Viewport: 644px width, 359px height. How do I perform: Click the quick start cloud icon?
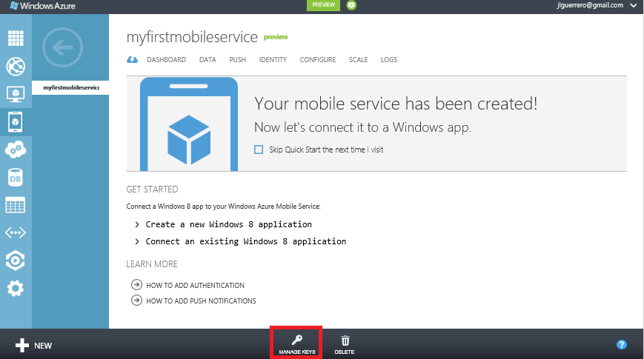tap(133, 60)
